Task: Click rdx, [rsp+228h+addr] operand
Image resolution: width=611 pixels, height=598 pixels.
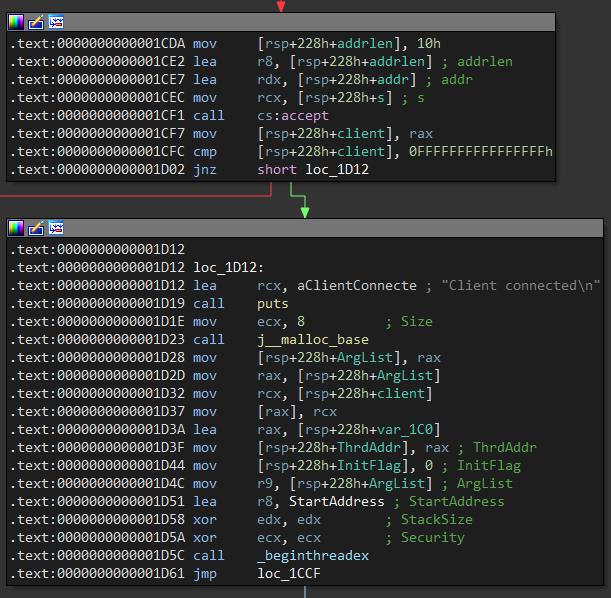Action: click(337, 79)
